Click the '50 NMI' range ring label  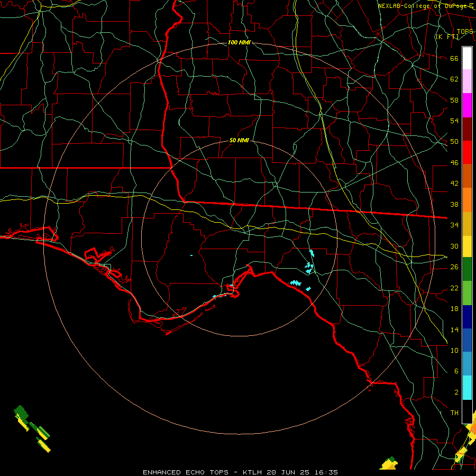pyautogui.click(x=239, y=140)
